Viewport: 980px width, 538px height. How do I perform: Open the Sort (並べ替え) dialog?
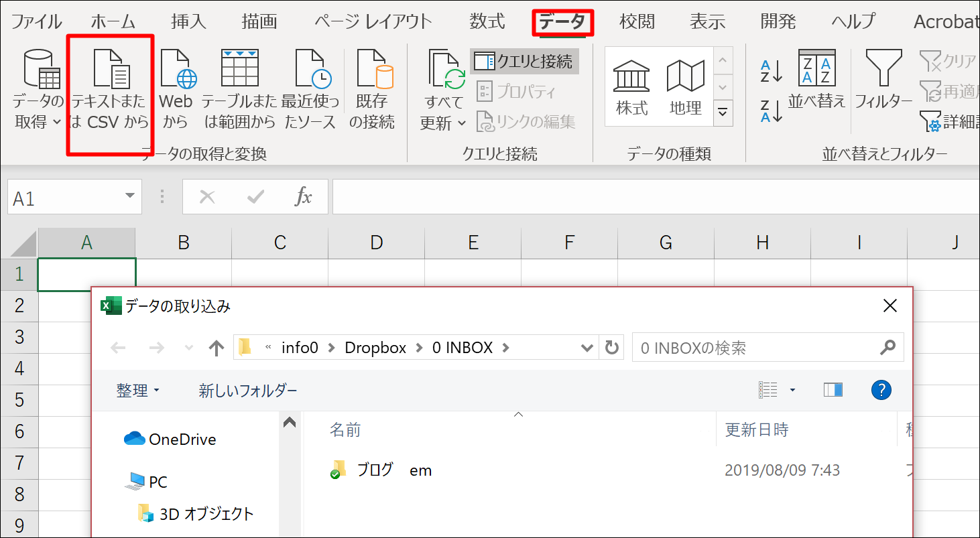coord(816,79)
